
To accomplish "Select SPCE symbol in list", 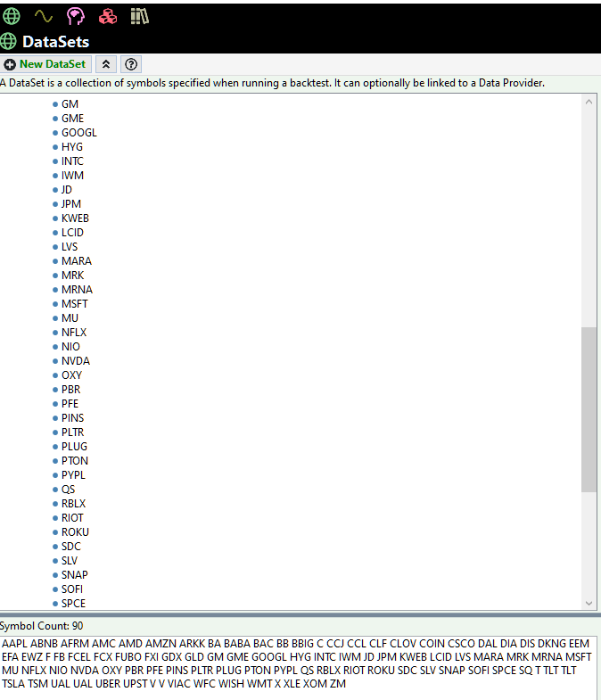I will click(73, 604).
